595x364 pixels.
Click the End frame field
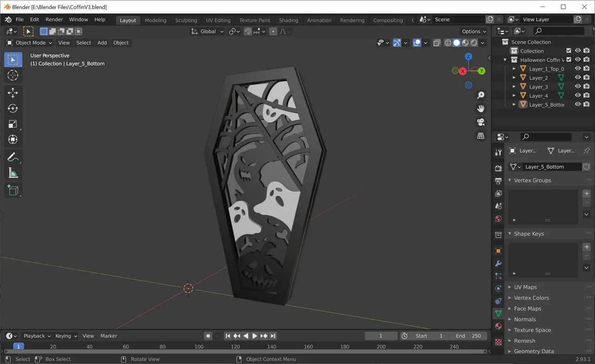[x=469, y=336]
